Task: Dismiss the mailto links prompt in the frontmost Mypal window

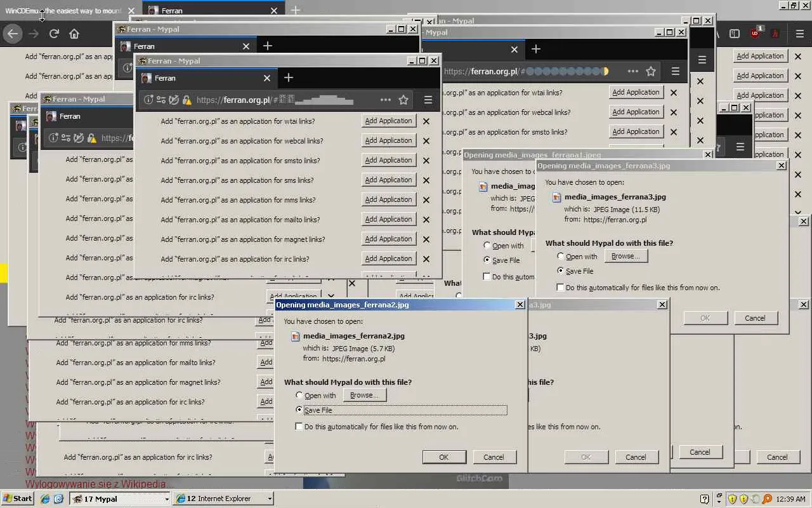Action: (x=426, y=220)
